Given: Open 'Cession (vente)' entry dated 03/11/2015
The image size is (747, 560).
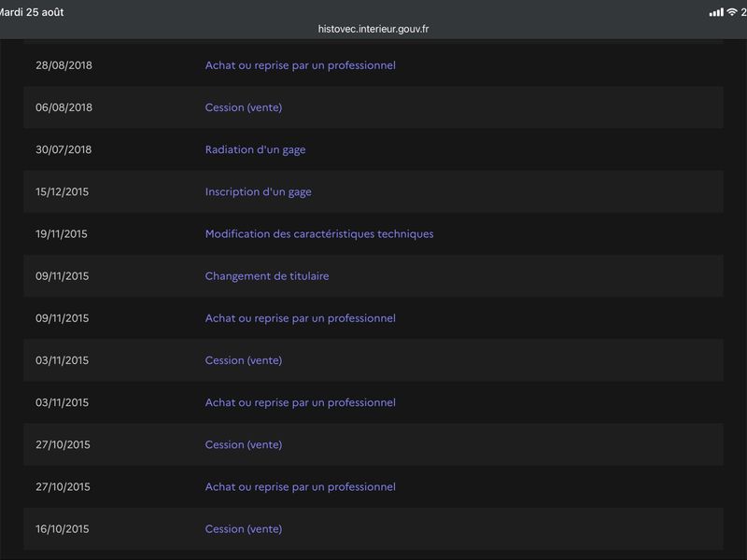Looking at the screenshot, I should coord(244,360).
